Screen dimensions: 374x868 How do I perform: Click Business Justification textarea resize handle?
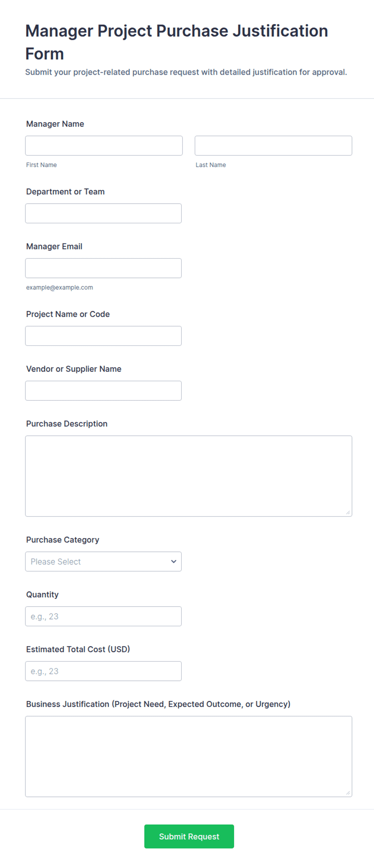coord(348,792)
